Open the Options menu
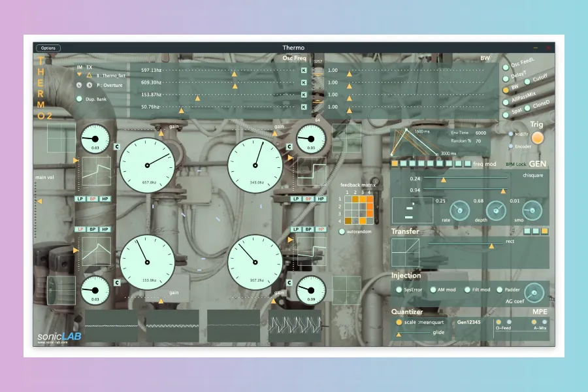 point(48,48)
